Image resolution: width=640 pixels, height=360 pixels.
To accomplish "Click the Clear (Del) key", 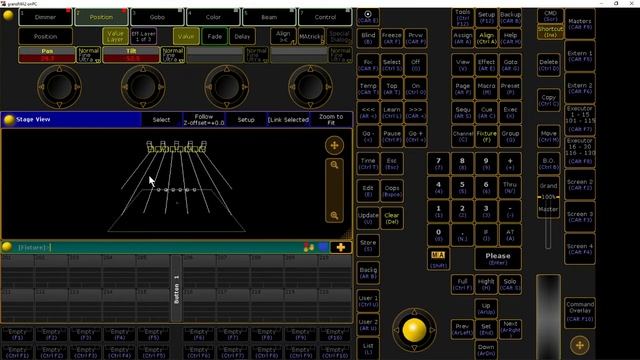I will [392, 218].
